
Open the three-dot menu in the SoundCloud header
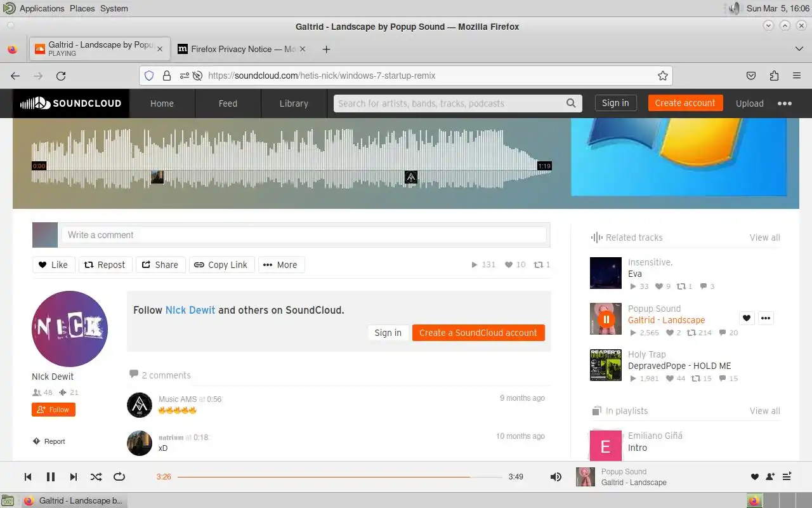point(785,104)
